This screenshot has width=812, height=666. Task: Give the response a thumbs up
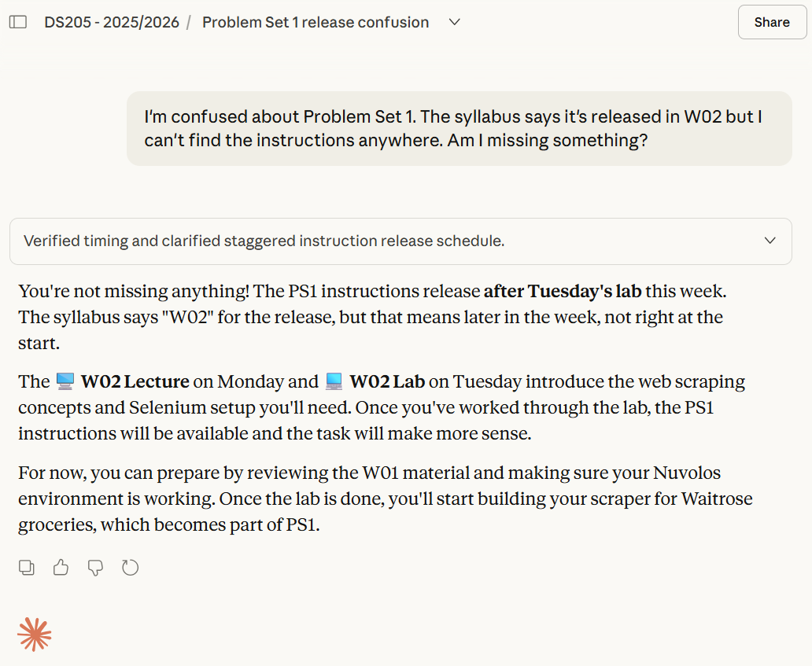pos(61,567)
